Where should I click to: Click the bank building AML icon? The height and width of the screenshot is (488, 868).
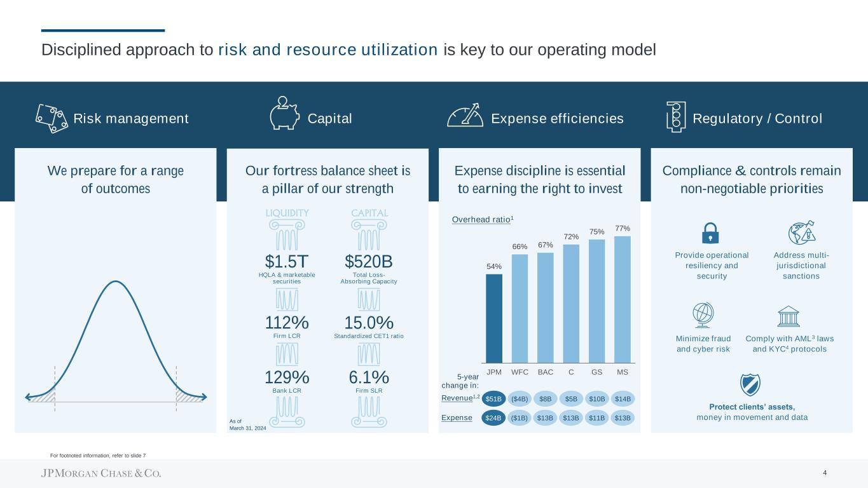click(789, 316)
